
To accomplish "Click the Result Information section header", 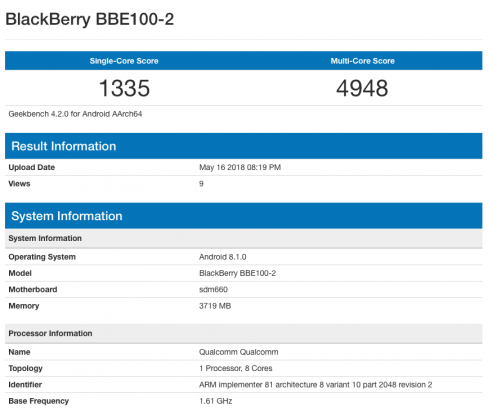I will pyautogui.click(x=244, y=146).
